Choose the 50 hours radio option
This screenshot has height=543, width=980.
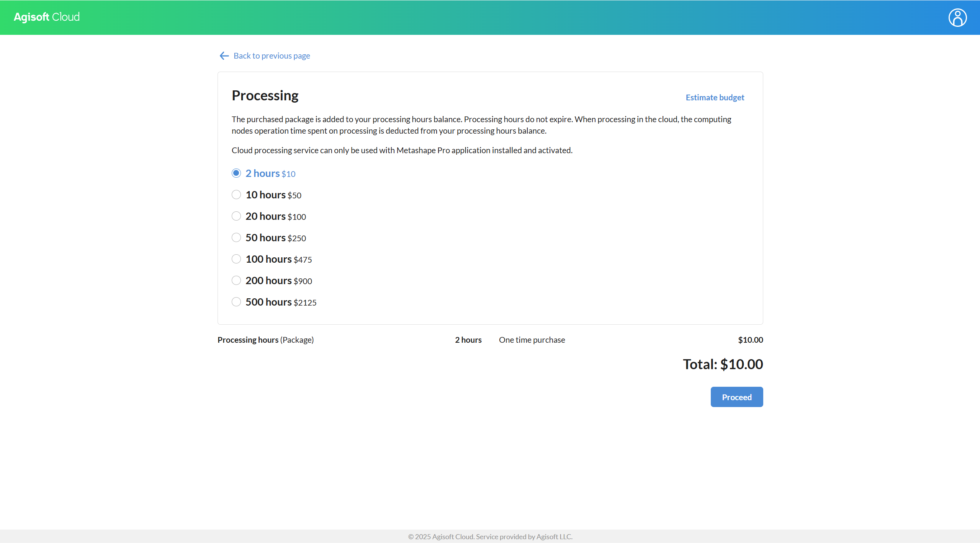coord(236,237)
